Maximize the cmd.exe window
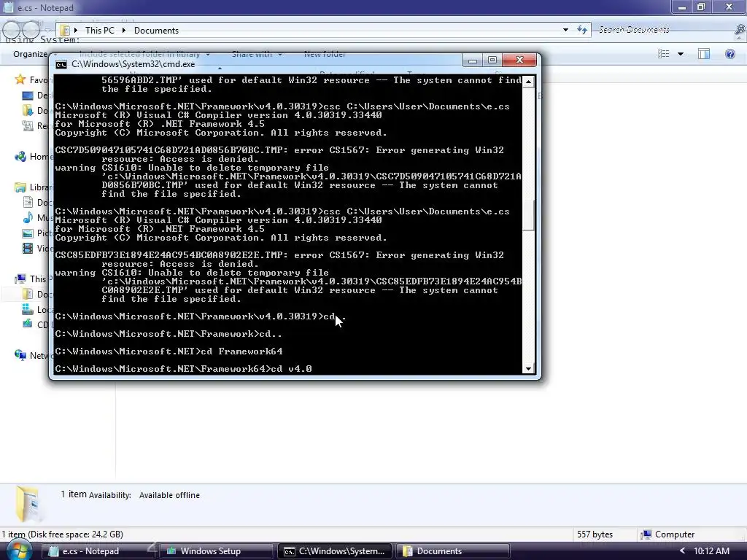Image resolution: width=747 pixels, height=560 pixels. [492, 60]
